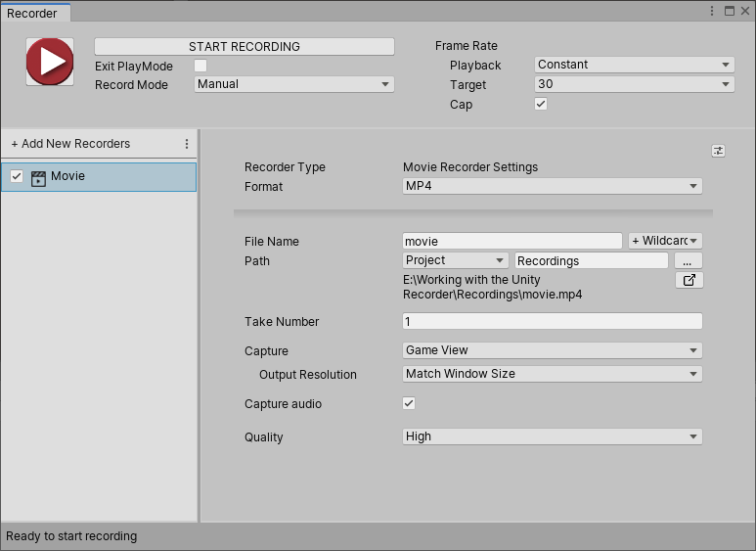The image size is (756, 551).
Task: Change the Quality dropdown from High
Action: [553, 436]
